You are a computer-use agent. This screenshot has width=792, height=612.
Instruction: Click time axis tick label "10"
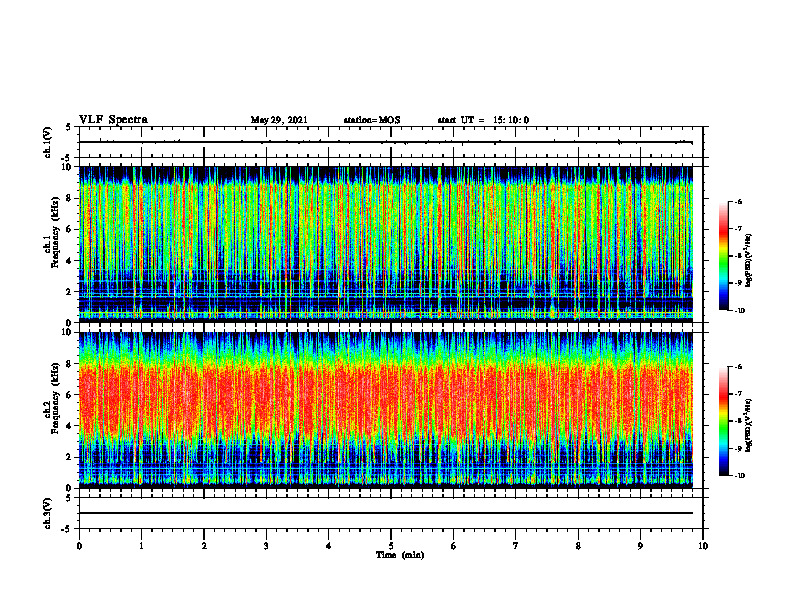pyautogui.click(x=703, y=546)
